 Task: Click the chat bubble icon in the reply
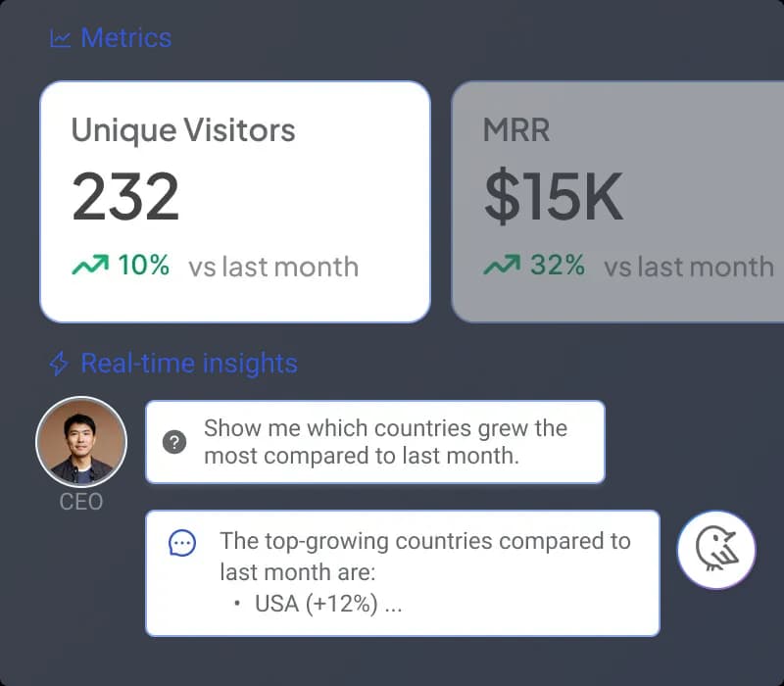[182, 543]
